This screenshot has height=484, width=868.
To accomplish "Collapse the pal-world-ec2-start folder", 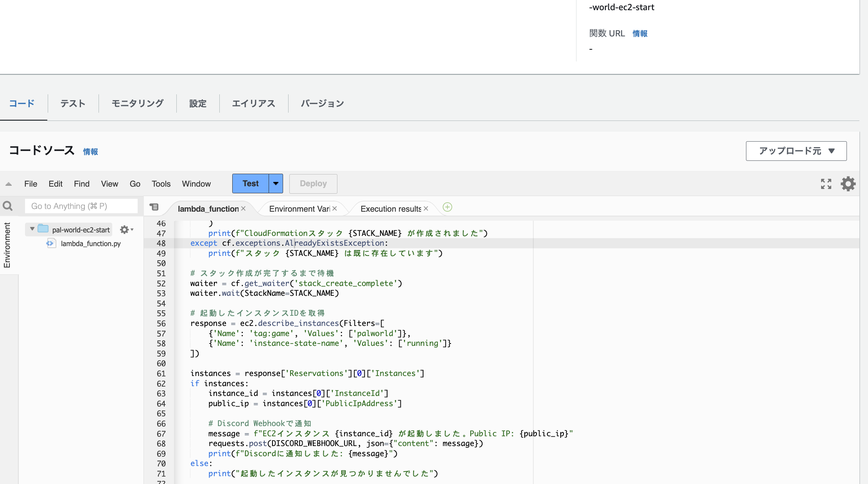I will point(32,229).
